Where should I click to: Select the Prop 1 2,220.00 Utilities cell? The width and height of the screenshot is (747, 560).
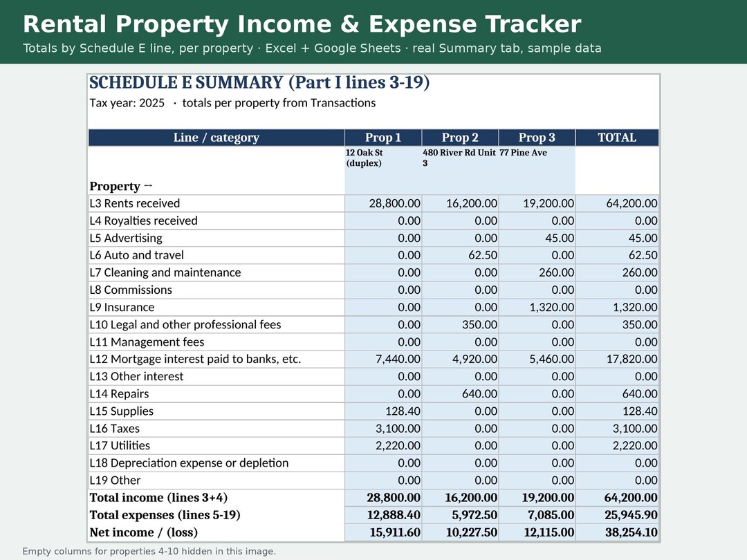383,446
